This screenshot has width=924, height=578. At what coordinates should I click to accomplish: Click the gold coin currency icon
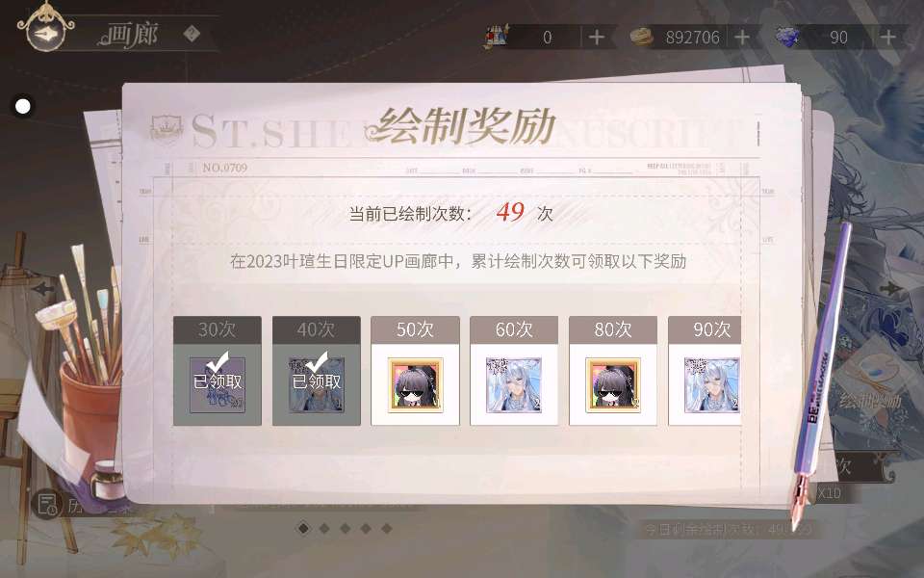642,38
